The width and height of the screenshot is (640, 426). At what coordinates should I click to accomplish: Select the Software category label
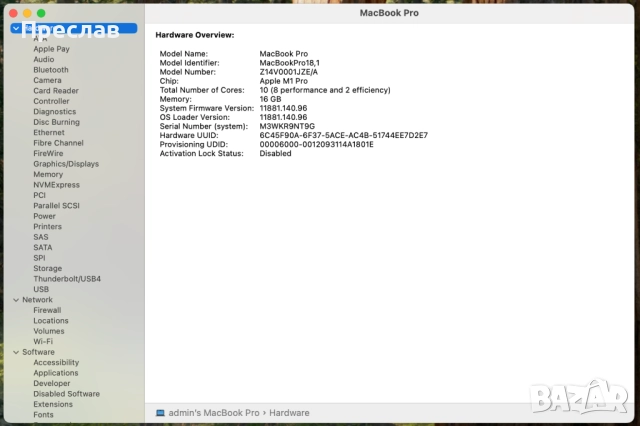pos(38,352)
